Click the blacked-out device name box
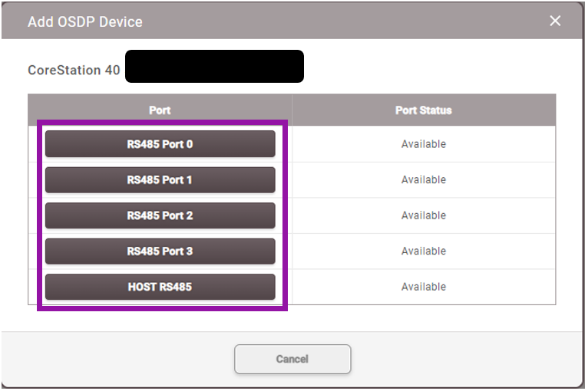The image size is (588, 391). (214, 67)
